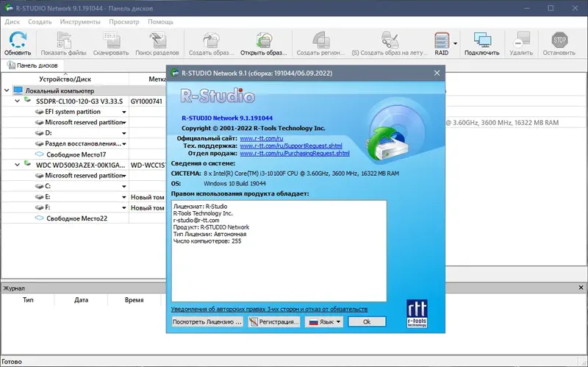This screenshot has width=588, height=367.
Task: Click the Сканировать toolbar icon
Action: (x=111, y=40)
